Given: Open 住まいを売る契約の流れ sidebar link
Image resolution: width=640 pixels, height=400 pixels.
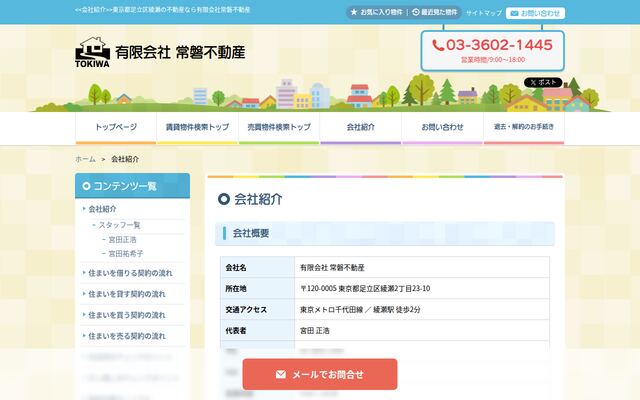Looking at the screenshot, I should coord(127,336).
